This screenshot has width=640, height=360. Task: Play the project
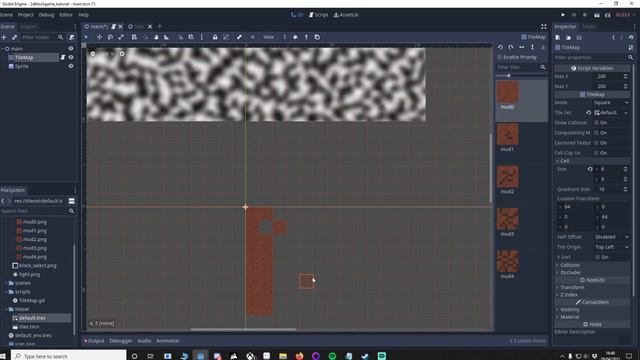563,15
